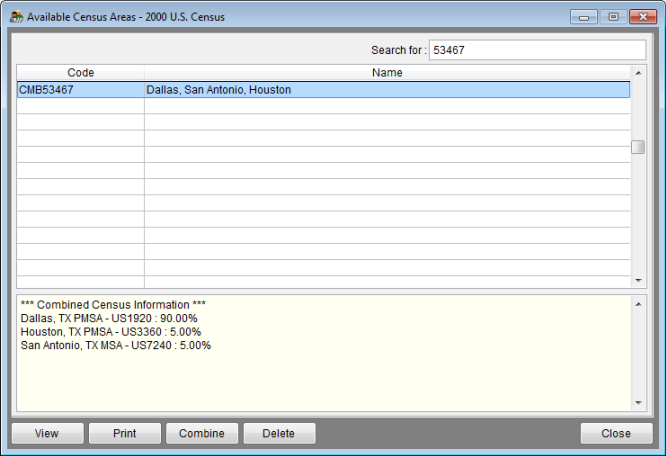The width and height of the screenshot is (666, 456).
Task: Close the window with the red X button
Action: (643, 17)
